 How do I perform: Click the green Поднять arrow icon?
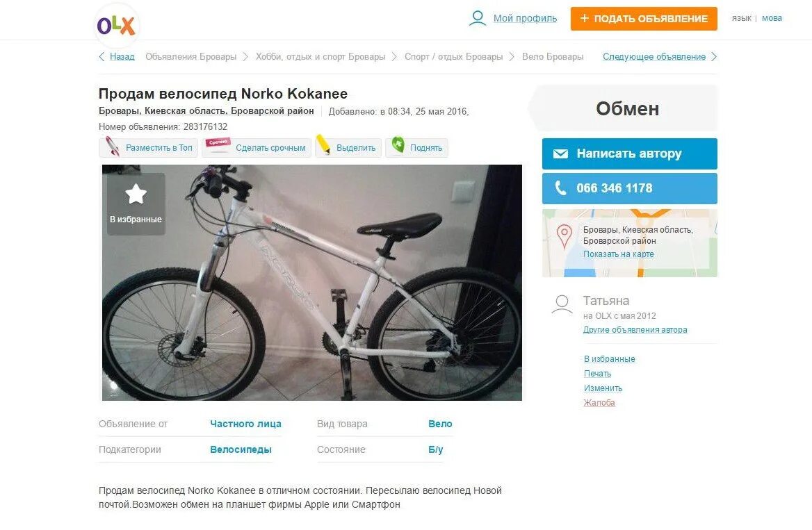click(398, 144)
